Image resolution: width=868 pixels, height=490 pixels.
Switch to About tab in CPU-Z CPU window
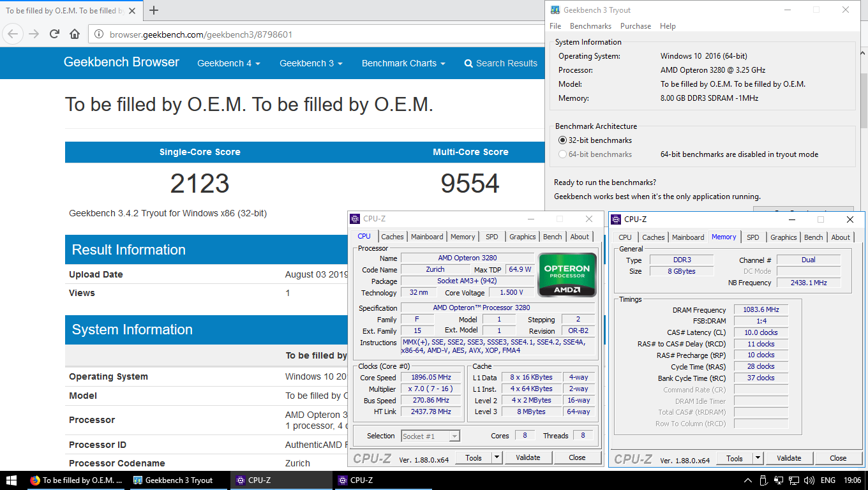point(580,237)
